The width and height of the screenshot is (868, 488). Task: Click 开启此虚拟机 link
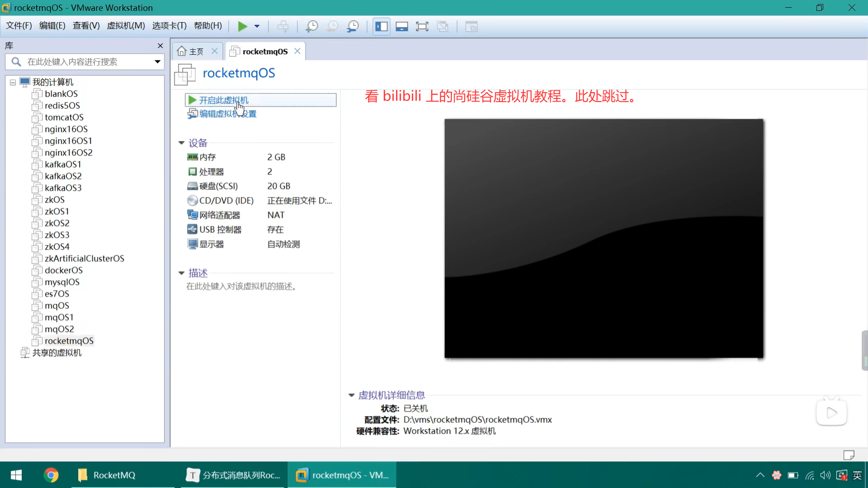[x=223, y=100]
